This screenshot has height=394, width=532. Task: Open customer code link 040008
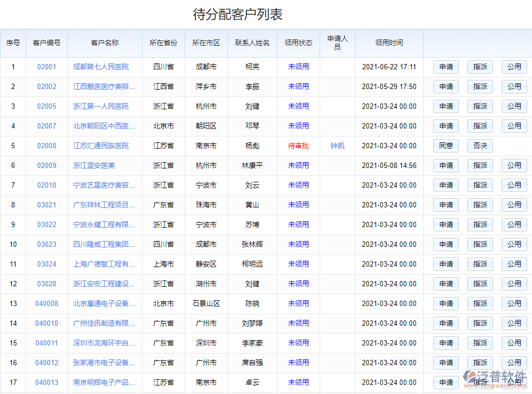[x=46, y=303]
